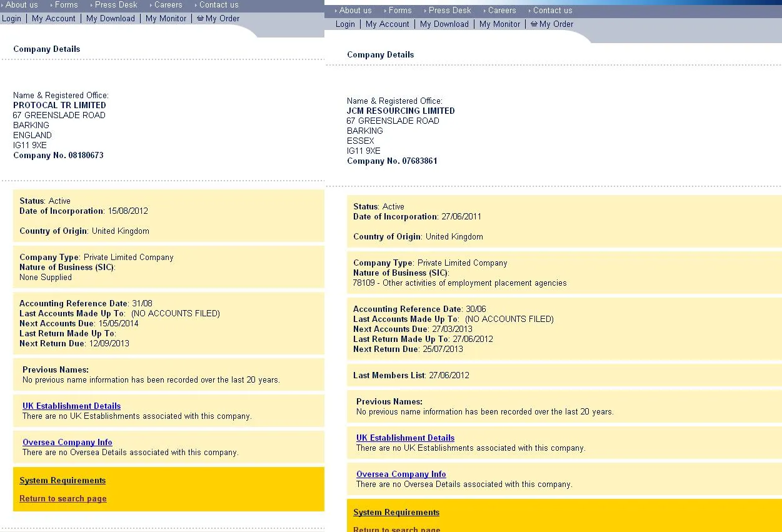The image size is (782, 532).
Task: Open My Download on the PROTOCAL TR page
Action: tap(111, 19)
